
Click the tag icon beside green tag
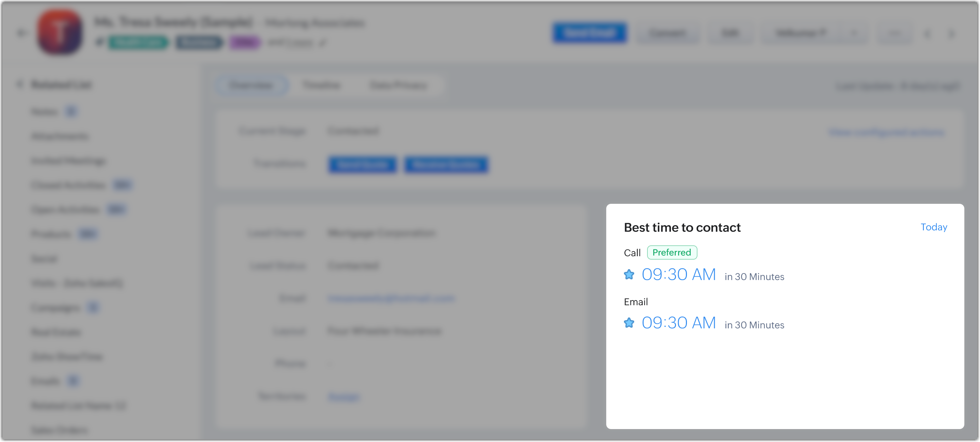tap(100, 42)
